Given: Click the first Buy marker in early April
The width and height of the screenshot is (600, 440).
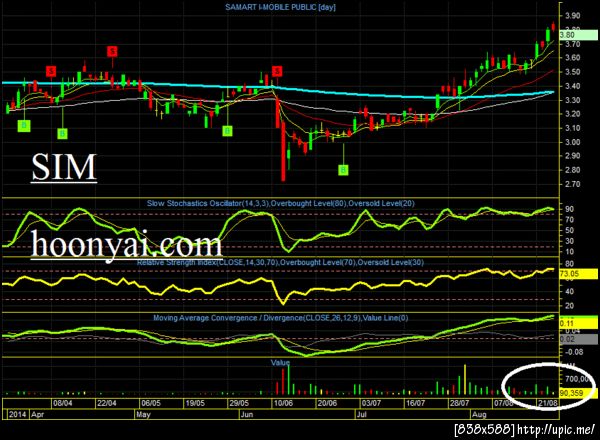Looking at the screenshot, I should coord(24,125).
